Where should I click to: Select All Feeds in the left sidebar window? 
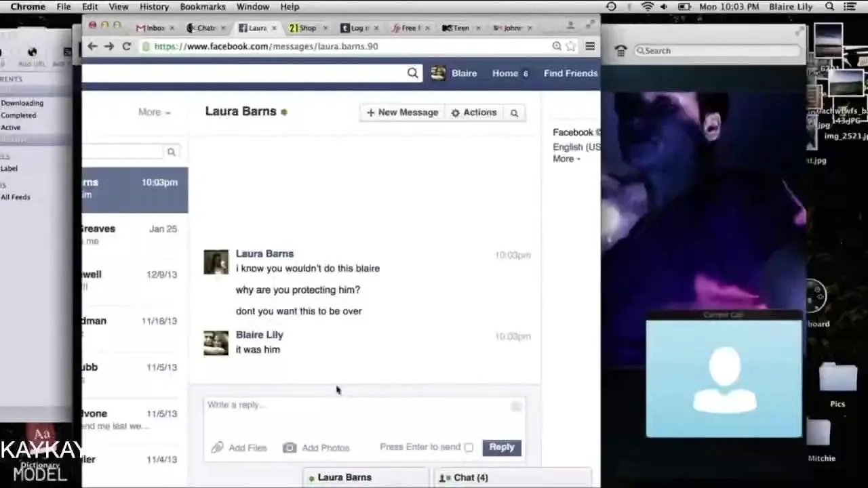coord(15,197)
